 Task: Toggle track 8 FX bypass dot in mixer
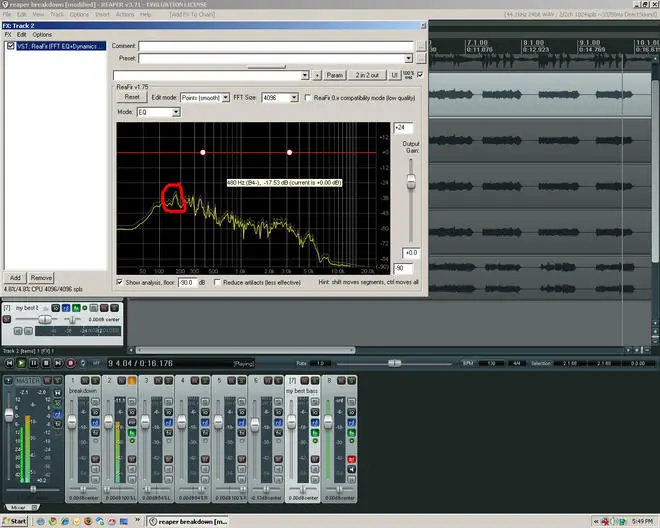[x=351, y=441]
